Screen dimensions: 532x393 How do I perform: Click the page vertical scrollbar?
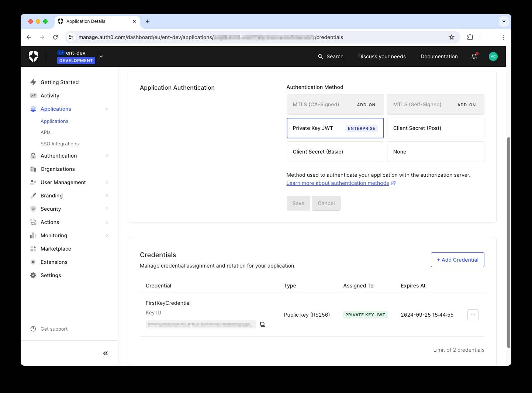click(509, 242)
